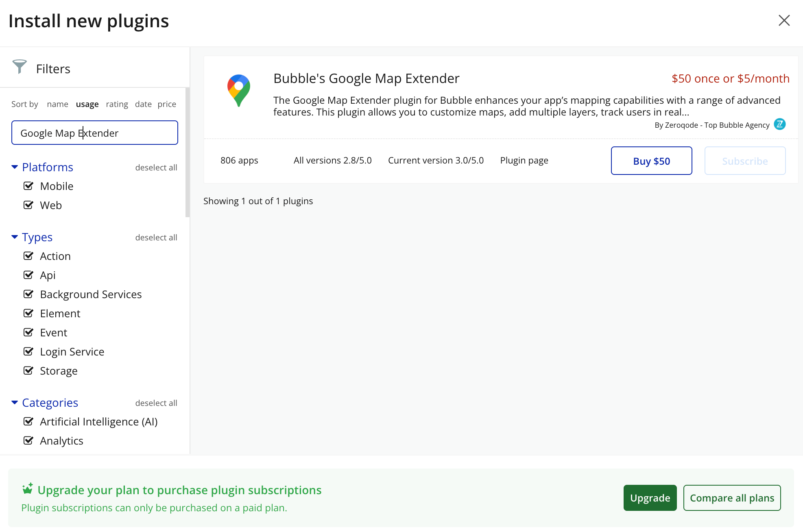Viewport: 803px width, 532px height.
Task: Collapse the Categories filter section
Action: [x=15, y=403]
